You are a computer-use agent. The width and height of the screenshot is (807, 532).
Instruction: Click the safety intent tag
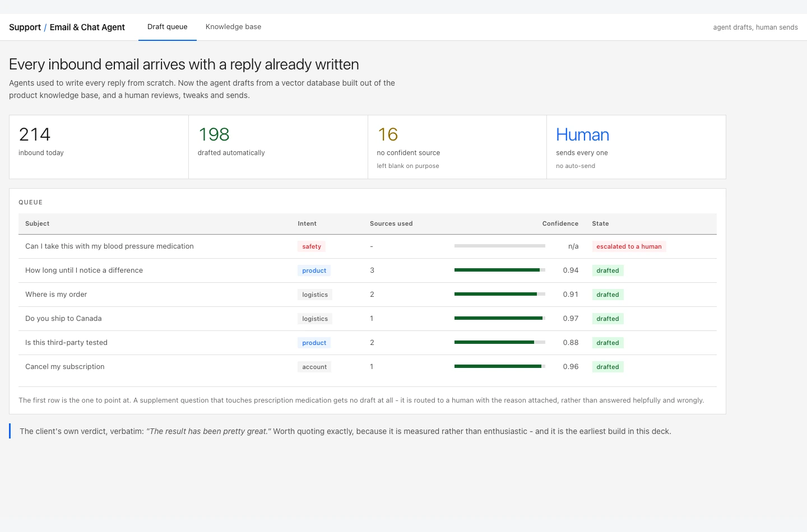point(312,246)
